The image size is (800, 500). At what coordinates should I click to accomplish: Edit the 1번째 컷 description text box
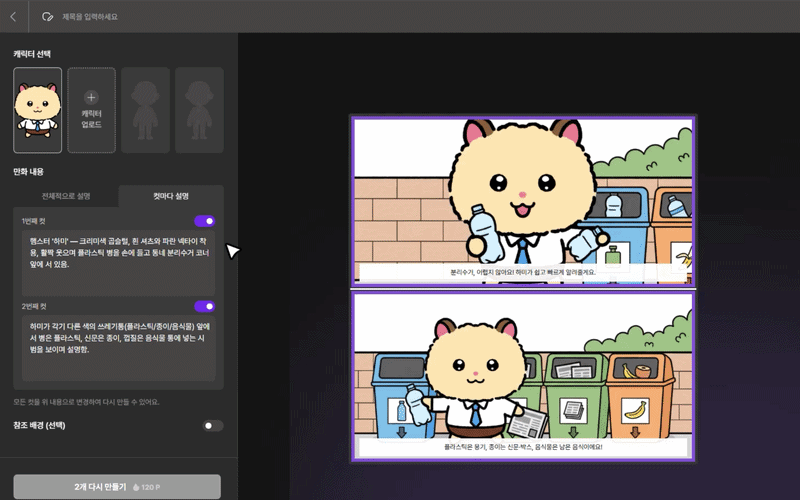coord(118,263)
